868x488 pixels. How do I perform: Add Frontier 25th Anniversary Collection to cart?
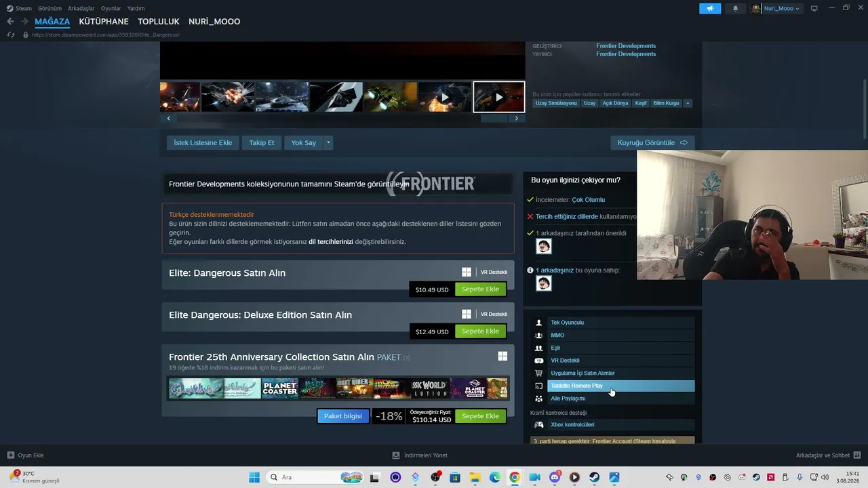(480, 416)
